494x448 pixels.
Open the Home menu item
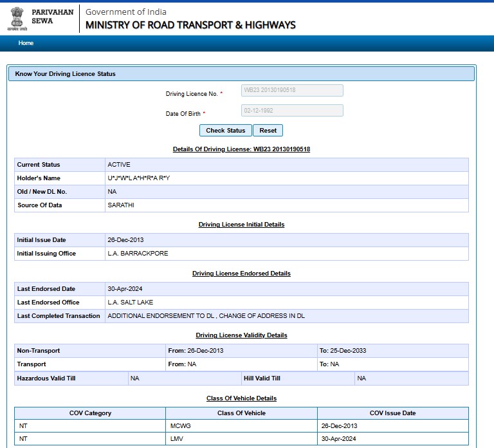pos(26,43)
